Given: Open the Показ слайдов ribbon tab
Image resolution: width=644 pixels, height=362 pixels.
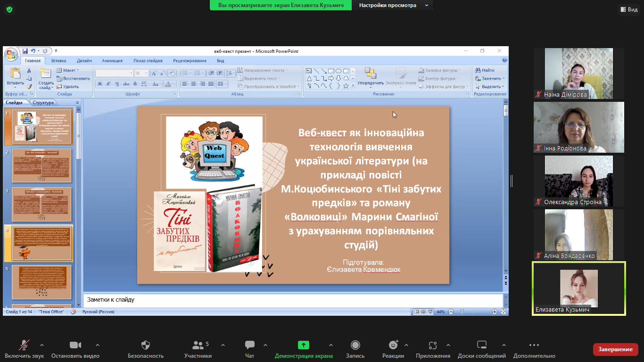Looking at the screenshot, I should click(148, 61).
